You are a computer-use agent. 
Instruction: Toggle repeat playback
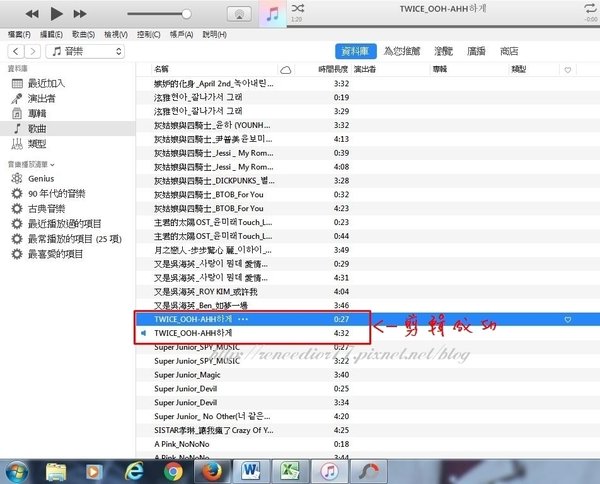(591, 8)
